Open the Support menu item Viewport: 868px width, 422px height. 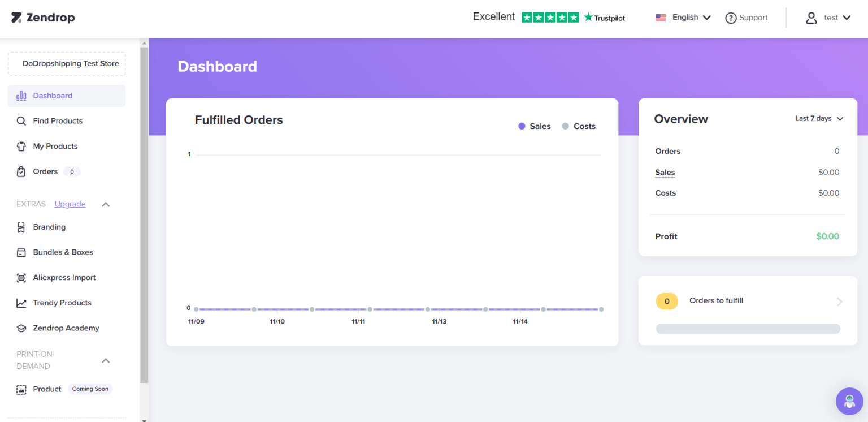(x=747, y=18)
